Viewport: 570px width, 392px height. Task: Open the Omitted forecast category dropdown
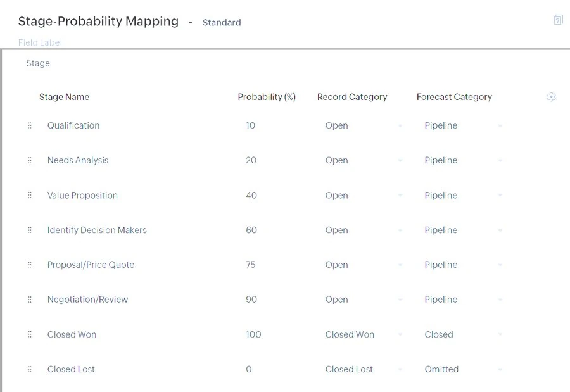[x=463, y=369]
